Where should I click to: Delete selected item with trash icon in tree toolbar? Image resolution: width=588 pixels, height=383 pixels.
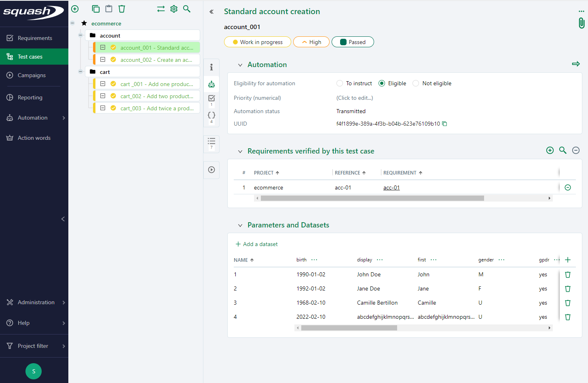(x=122, y=9)
